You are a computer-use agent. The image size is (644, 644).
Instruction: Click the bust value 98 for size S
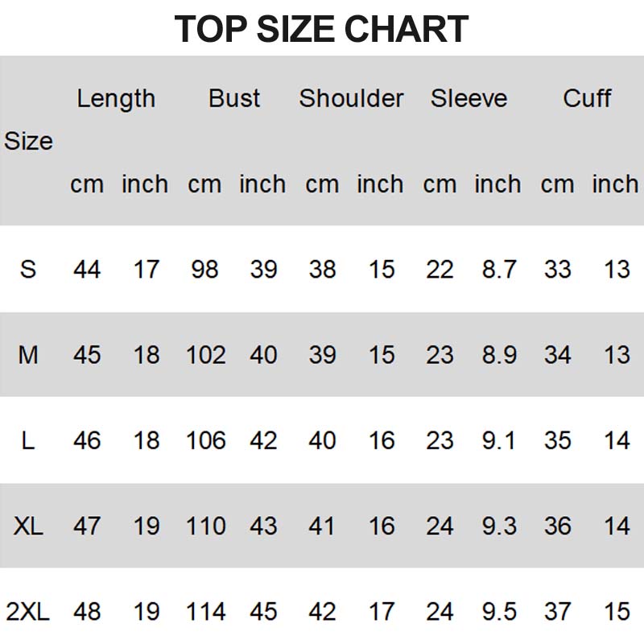(x=204, y=269)
